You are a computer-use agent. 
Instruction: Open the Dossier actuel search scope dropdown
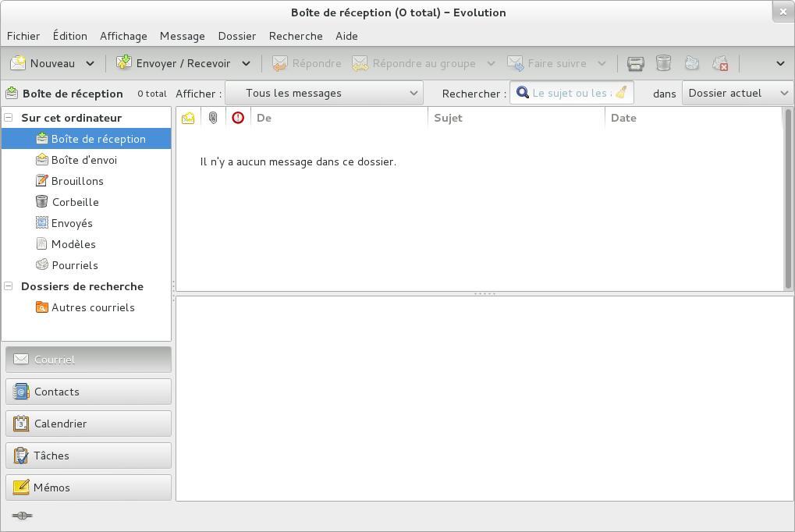(736, 93)
